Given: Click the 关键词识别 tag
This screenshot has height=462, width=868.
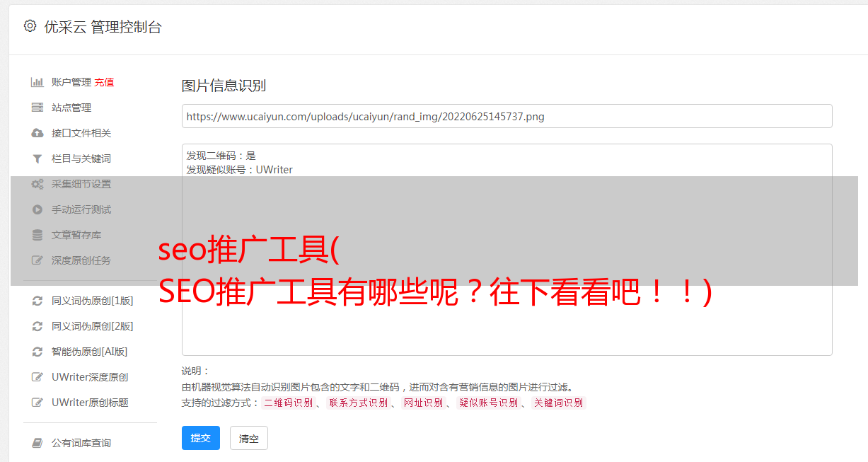Looking at the screenshot, I should [x=558, y=403].
